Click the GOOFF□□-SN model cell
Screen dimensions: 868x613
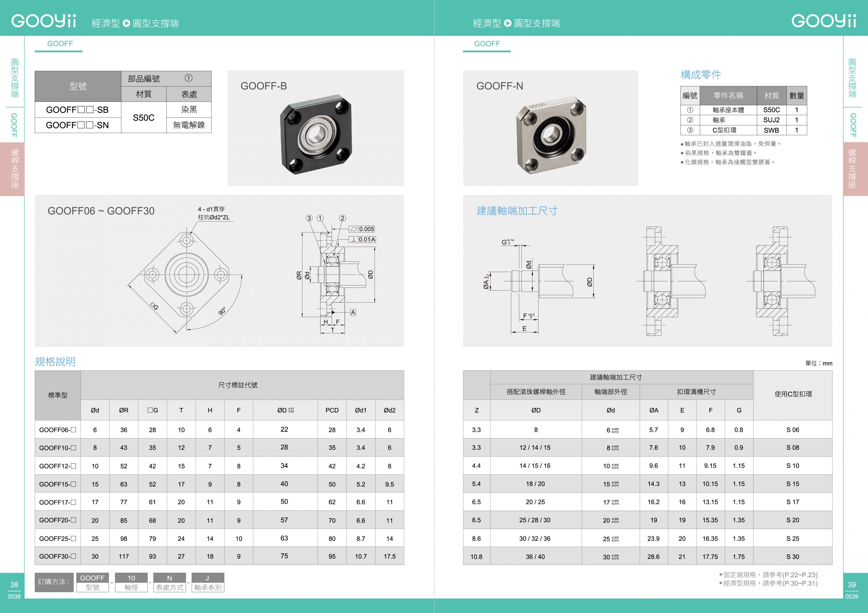click(x=77, y=125)
